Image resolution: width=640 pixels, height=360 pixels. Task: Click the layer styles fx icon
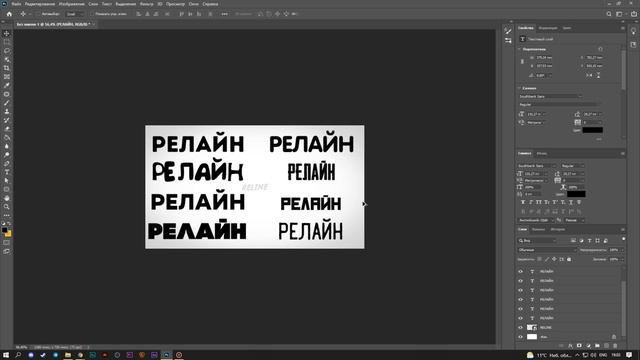pyautogui.click(x=570, y=346)
